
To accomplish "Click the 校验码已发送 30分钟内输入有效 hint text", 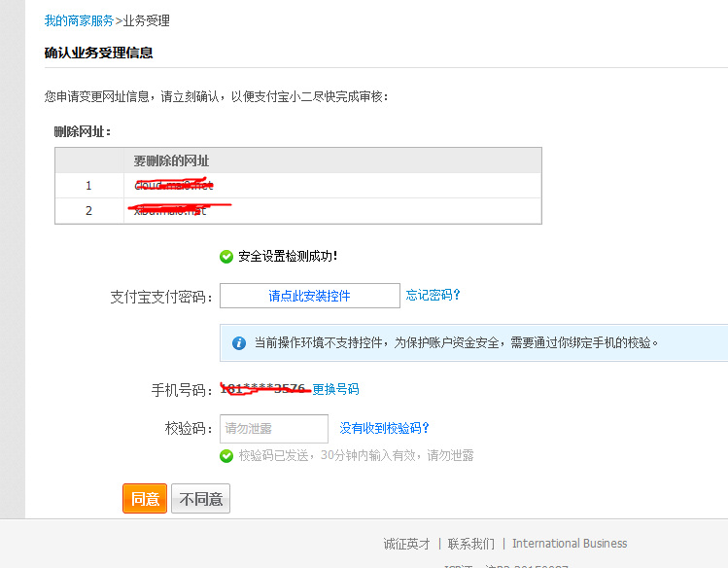I will point(356,455).
